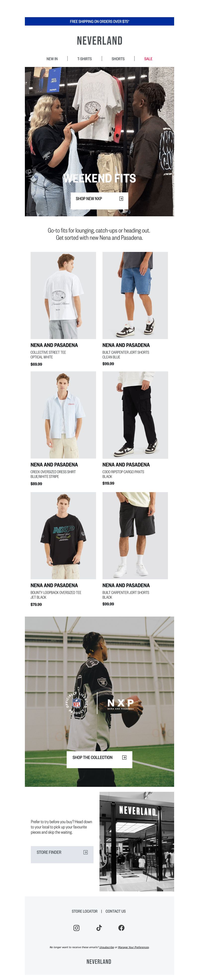Open Collective Street Tee product image

(x=63, y=295)
